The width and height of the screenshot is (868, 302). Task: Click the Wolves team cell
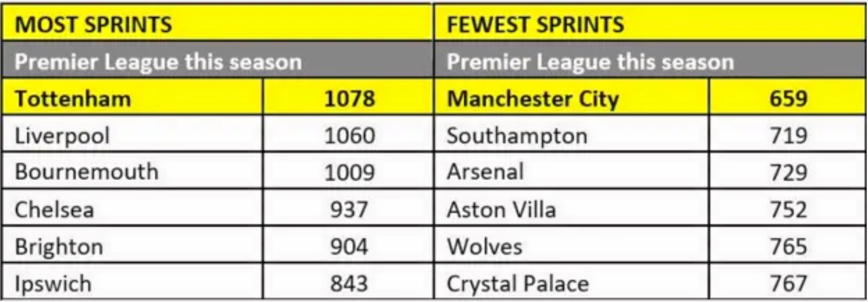484,246
